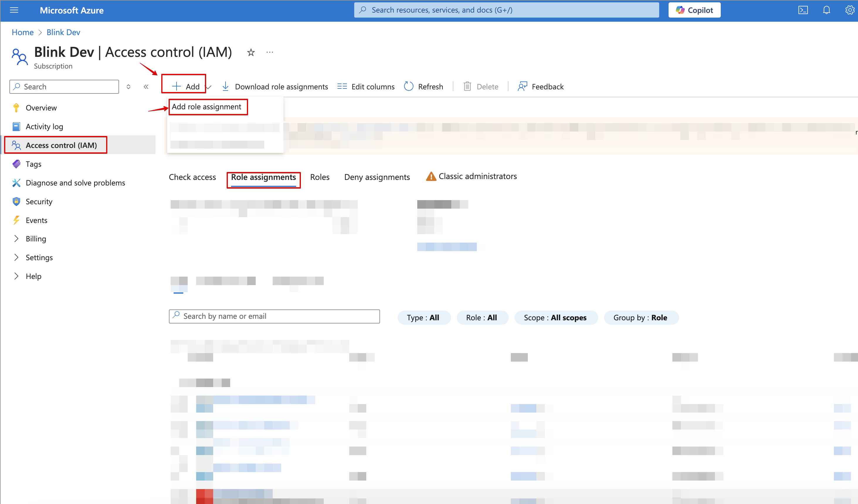Open the Scope All scopes filter
The width and height of the screenshot is (858, 504).
pos(555,318)
